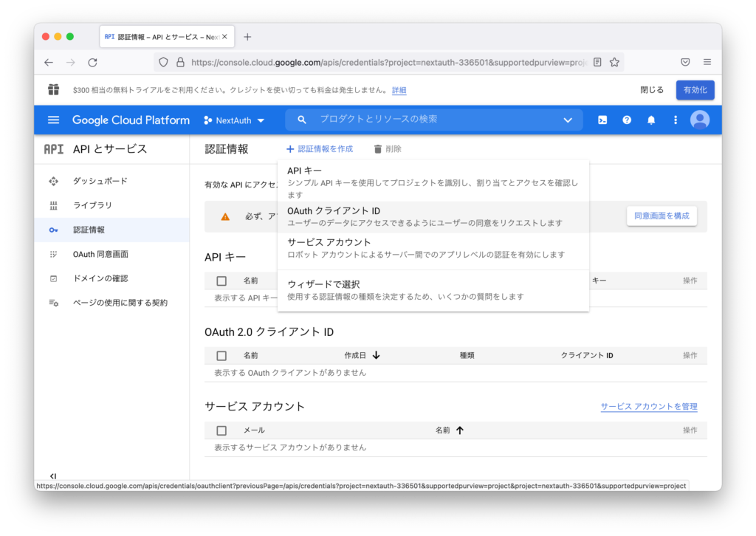
Task: Open the navigation hamburger menu
Action: (x=52, y=120)
